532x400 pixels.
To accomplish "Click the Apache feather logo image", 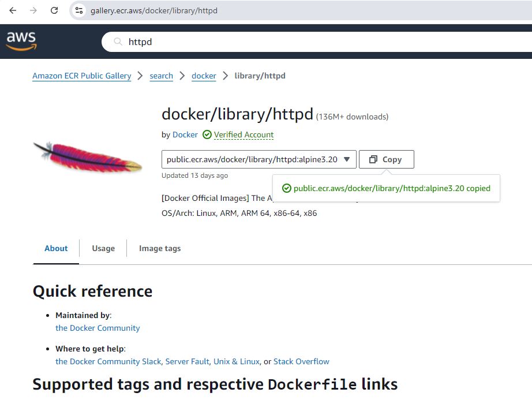I will tap(88, 157).
